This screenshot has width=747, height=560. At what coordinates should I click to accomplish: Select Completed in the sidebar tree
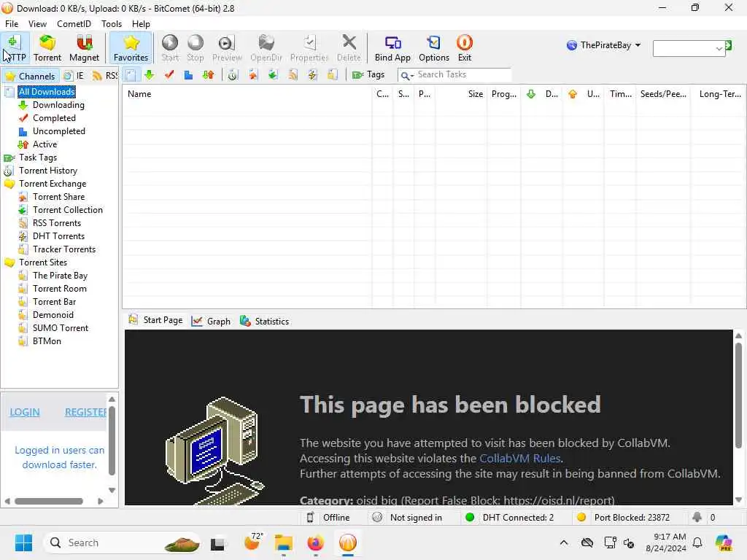point(54,118)
